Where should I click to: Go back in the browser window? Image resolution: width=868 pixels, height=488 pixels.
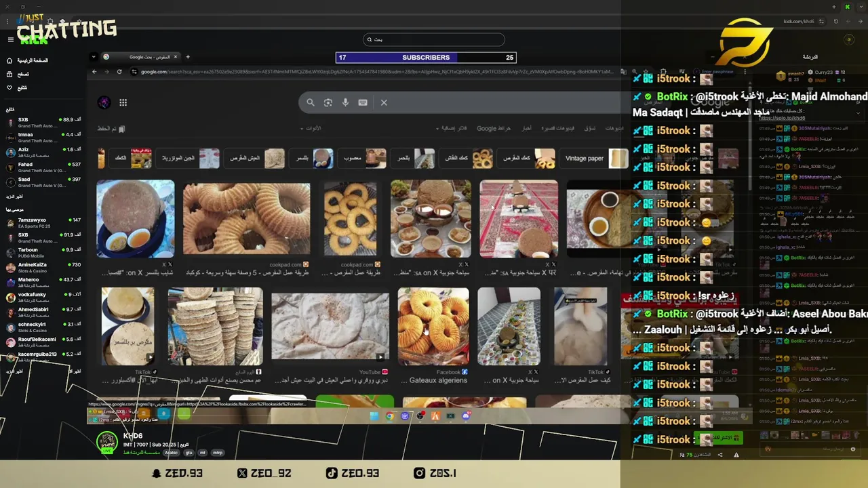tap(94, 71)
